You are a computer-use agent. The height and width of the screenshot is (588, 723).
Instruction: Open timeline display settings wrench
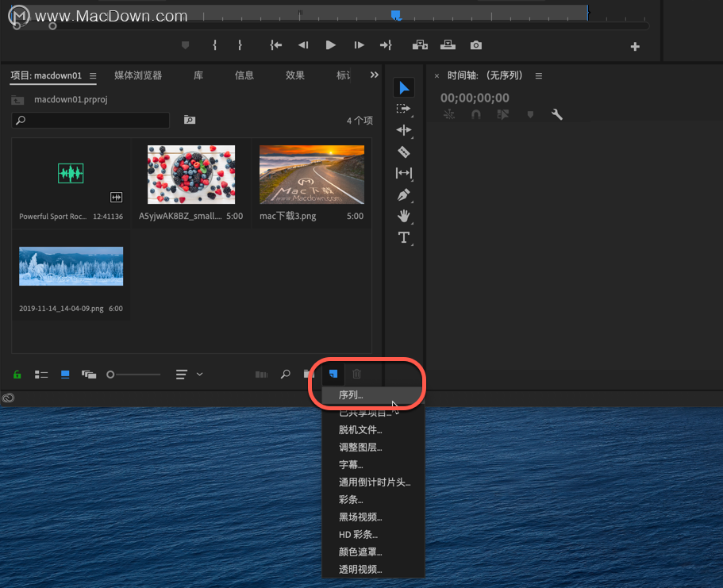click(557, 114)
